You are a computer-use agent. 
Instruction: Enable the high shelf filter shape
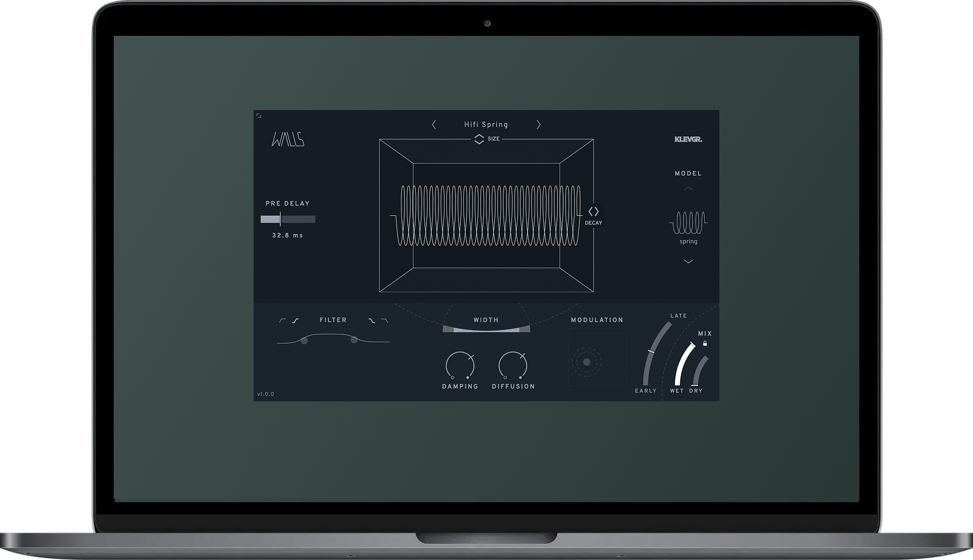pos(371,320)
